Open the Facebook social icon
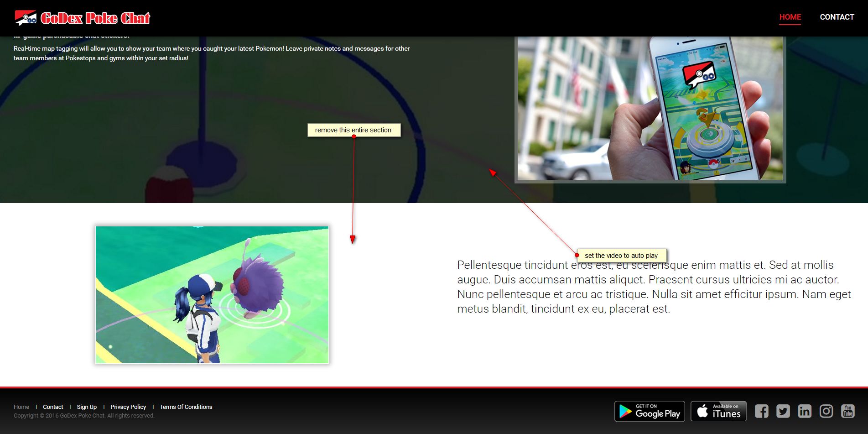This screenshot has height=434, width=868. point(761,411)
